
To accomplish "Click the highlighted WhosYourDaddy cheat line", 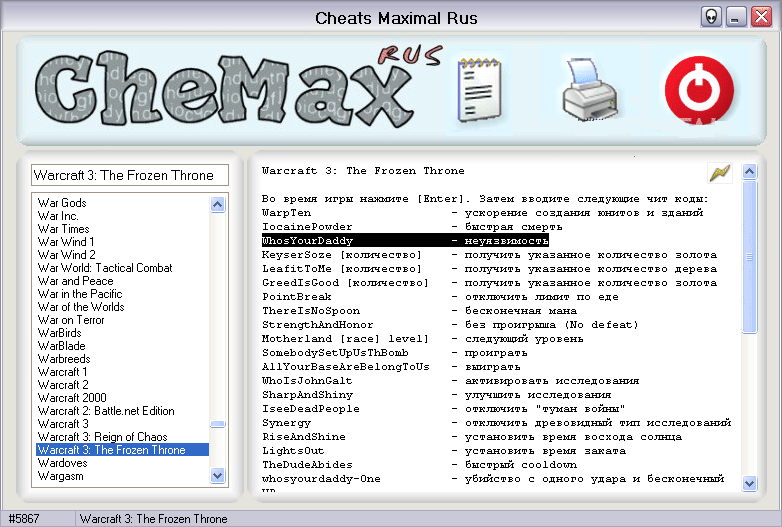I will [x=405, y=241].
